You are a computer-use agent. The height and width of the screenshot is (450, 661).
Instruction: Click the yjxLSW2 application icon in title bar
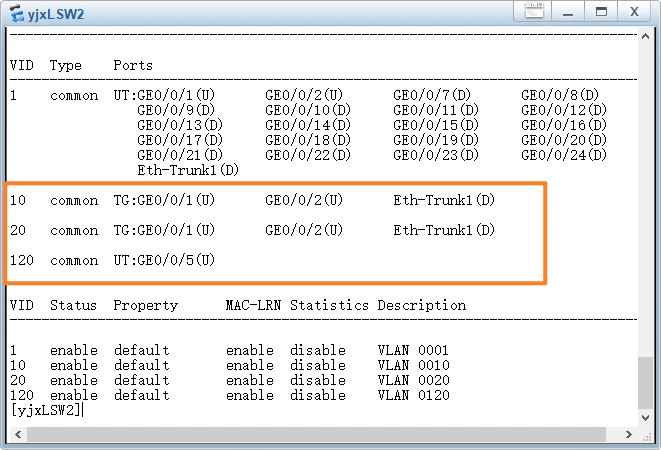(16, 13)
